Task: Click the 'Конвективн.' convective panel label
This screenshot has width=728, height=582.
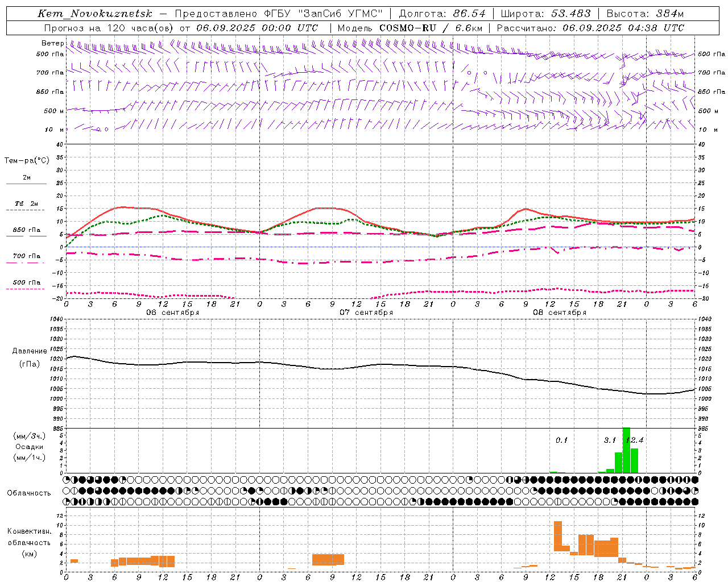Action: pyautogui.click(x=30, y=531)
